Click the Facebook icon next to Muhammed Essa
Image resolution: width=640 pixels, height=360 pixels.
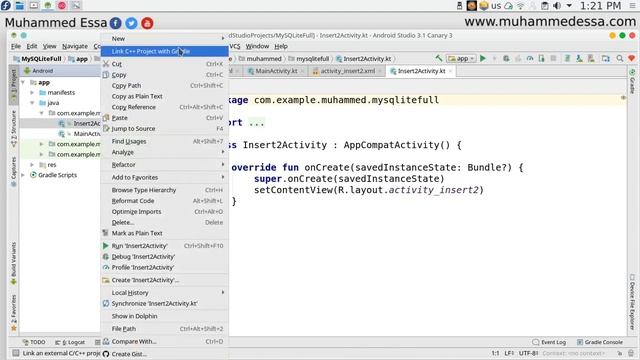point(116,23)
